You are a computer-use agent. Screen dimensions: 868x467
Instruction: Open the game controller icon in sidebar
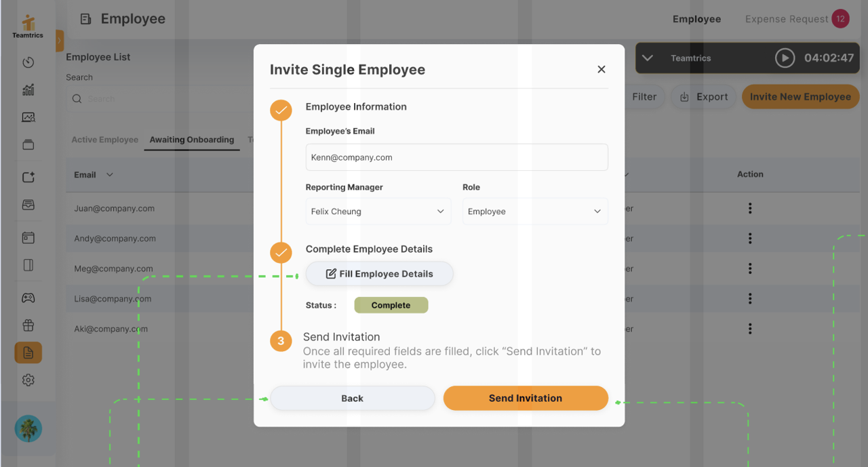click(28, 297)
